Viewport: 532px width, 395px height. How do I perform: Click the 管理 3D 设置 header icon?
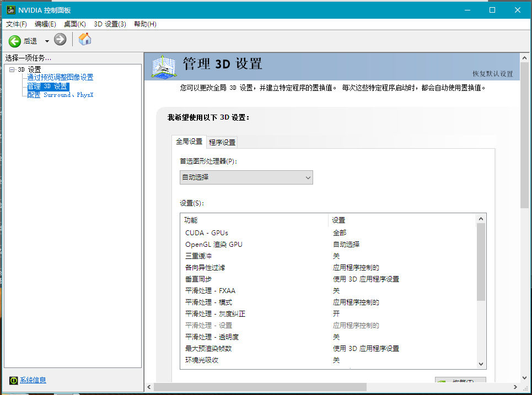coord(164,67)
